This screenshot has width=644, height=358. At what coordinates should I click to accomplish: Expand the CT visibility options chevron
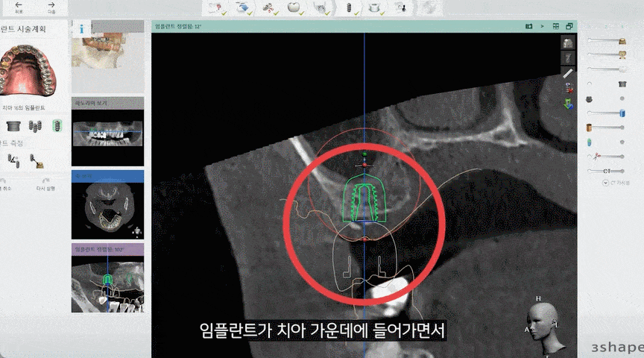(605, 183)
